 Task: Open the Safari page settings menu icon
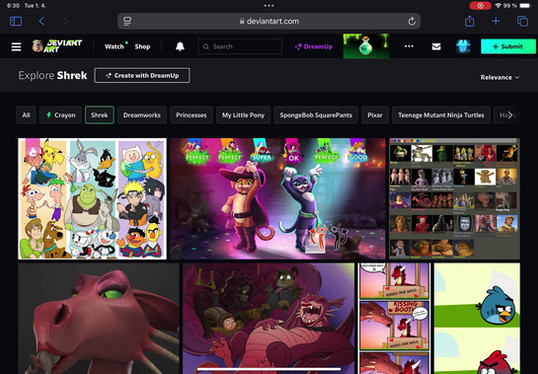127,21
